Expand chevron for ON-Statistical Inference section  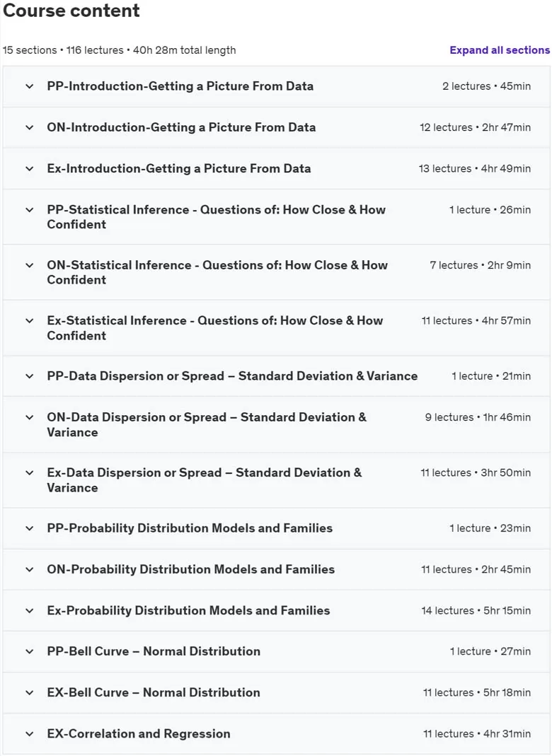coord(30,265)
